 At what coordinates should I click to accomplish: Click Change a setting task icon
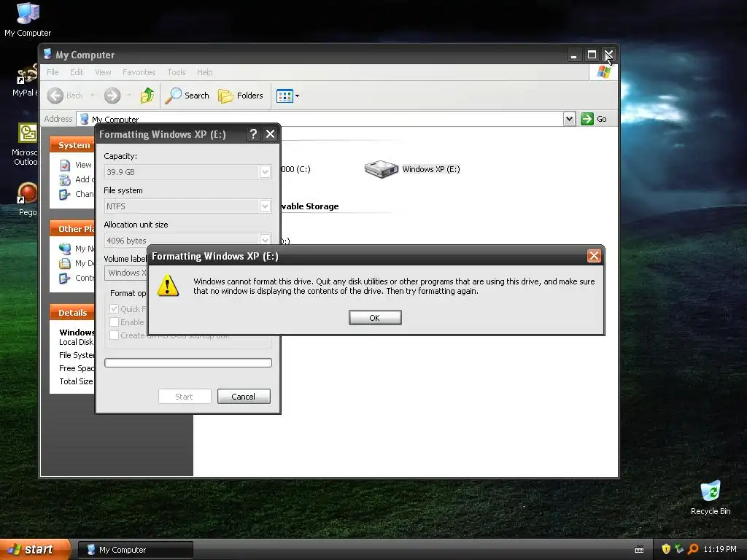click(65, 194)
